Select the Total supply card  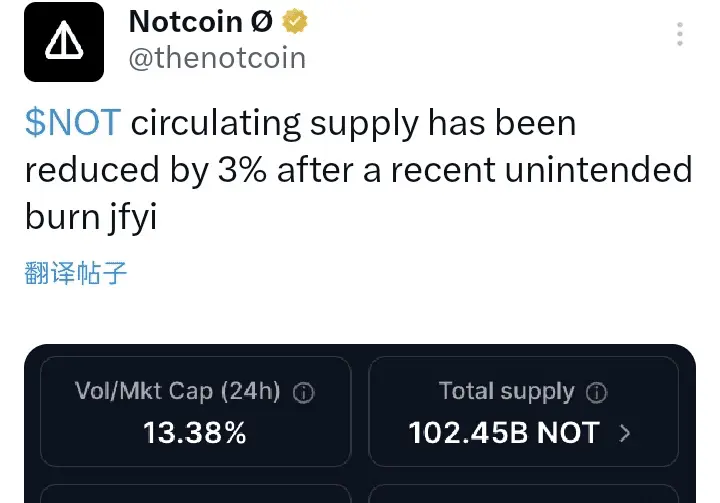point(523,412)
